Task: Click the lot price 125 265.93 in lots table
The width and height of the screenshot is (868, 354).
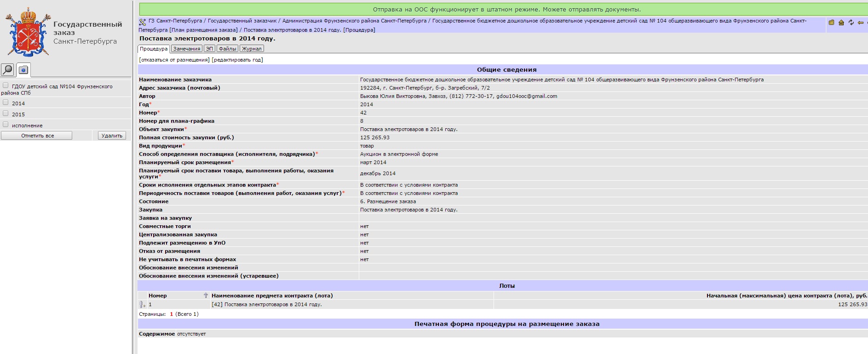Action: pyautogui.click(x=852, y=304)
